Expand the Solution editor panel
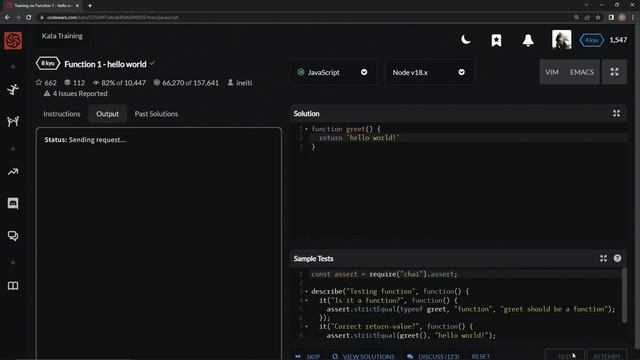Image resolution: width=640 pixels, height=360 pixels. pyautogui.click(x=616, y=113)
